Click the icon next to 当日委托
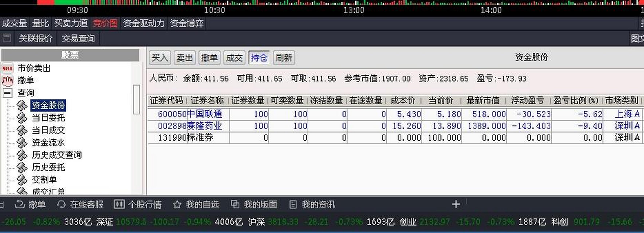This screenshot has width=644, height=233. [x=22, y=118]
